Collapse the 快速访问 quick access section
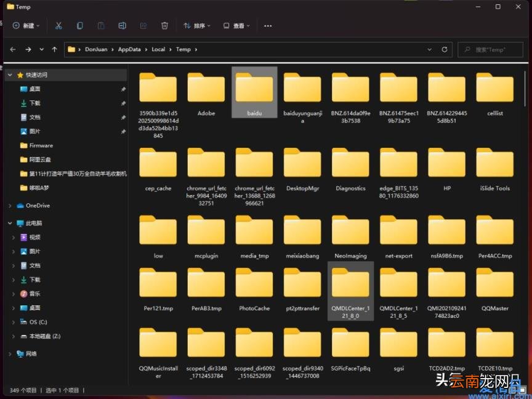The height and width of the screenshot is (399, 532). 10,75
